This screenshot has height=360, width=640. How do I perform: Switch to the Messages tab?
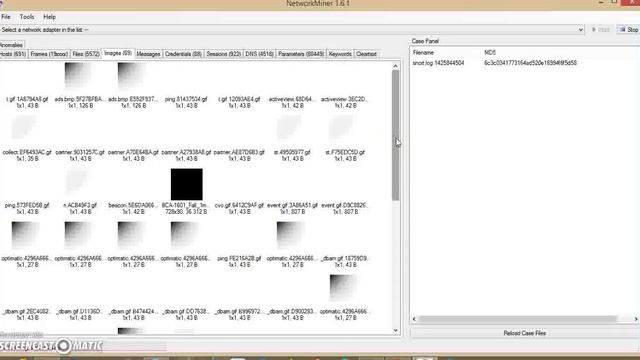click(148, 54)
